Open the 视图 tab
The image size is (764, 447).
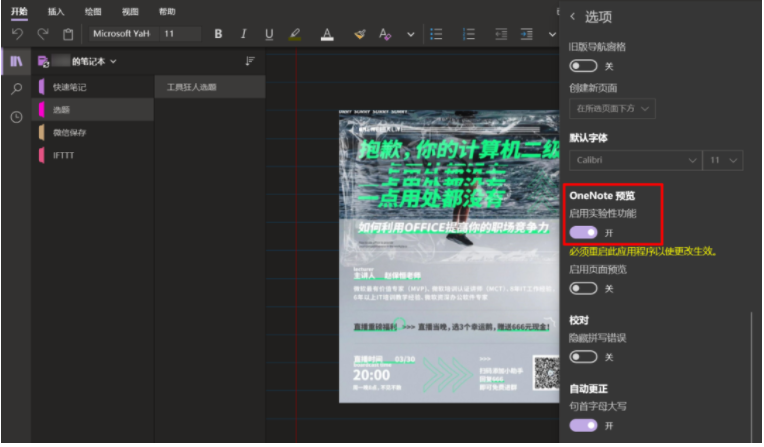click(130, 11)
